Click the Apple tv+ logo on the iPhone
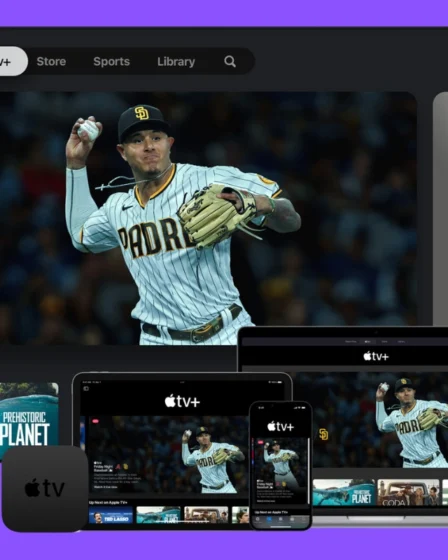The image size is (448, 560). [x=280, y=426]
